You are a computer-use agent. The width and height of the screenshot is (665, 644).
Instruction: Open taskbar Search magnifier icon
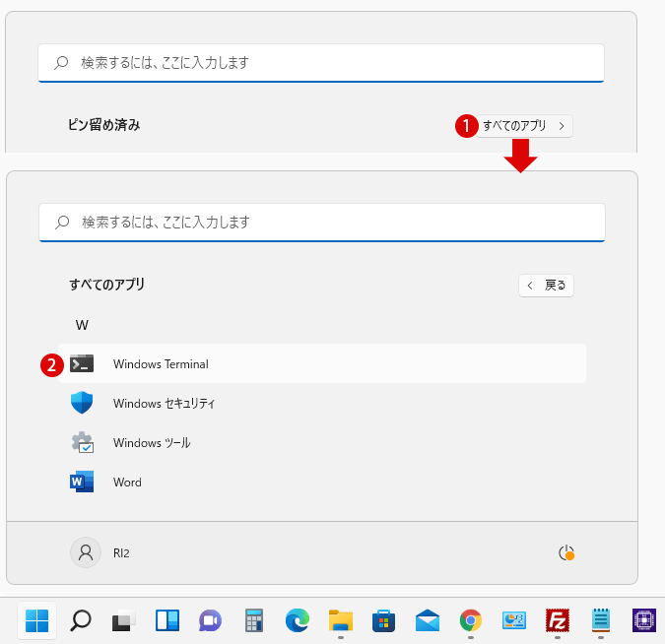click(x=81, y=620)
